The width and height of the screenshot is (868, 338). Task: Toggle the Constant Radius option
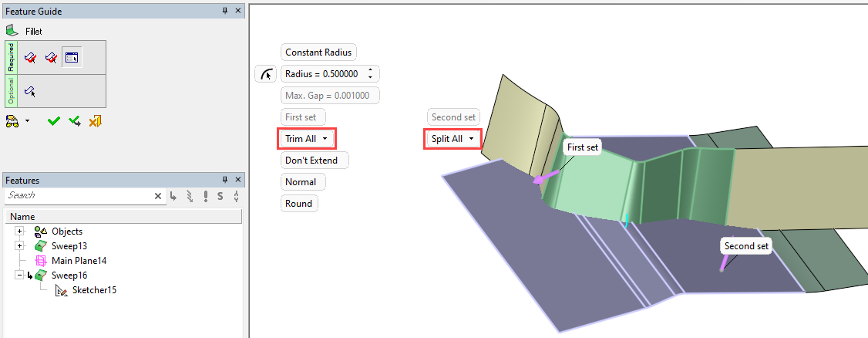pos(318,52)
